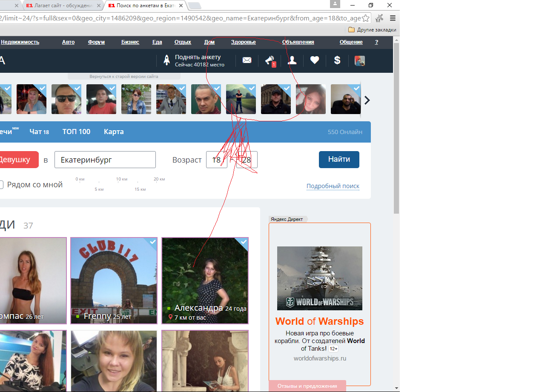The image size is (545, 392).
Task: Click the Екатеринбург city field
Action: pos(105,160)
